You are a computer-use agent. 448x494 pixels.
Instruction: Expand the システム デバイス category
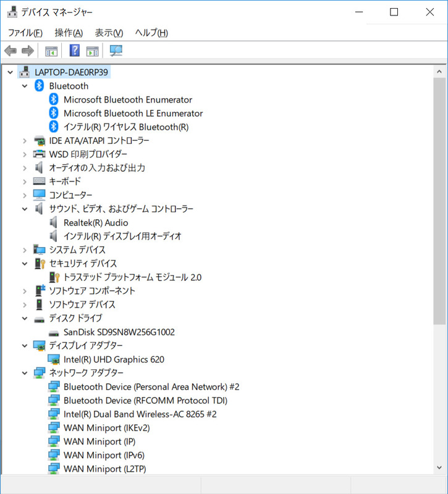click(x=25, y=250)
